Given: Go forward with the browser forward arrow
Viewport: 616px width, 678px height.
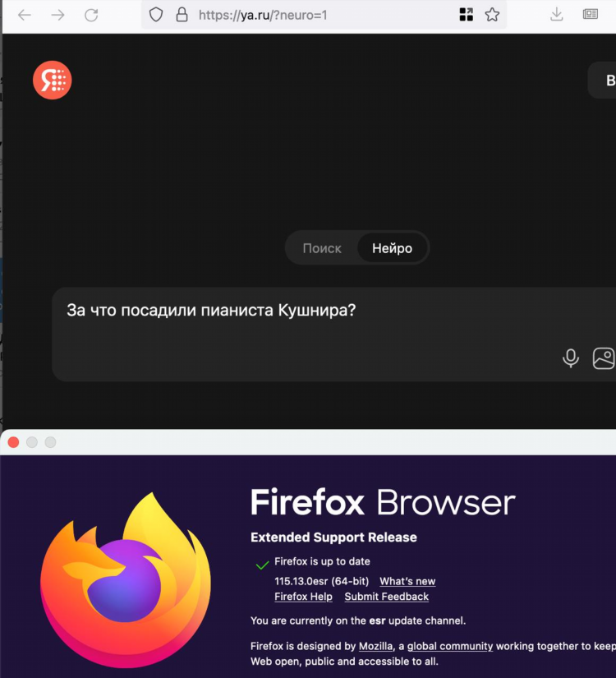Looking at the screenshot, I should coord(58,15).
